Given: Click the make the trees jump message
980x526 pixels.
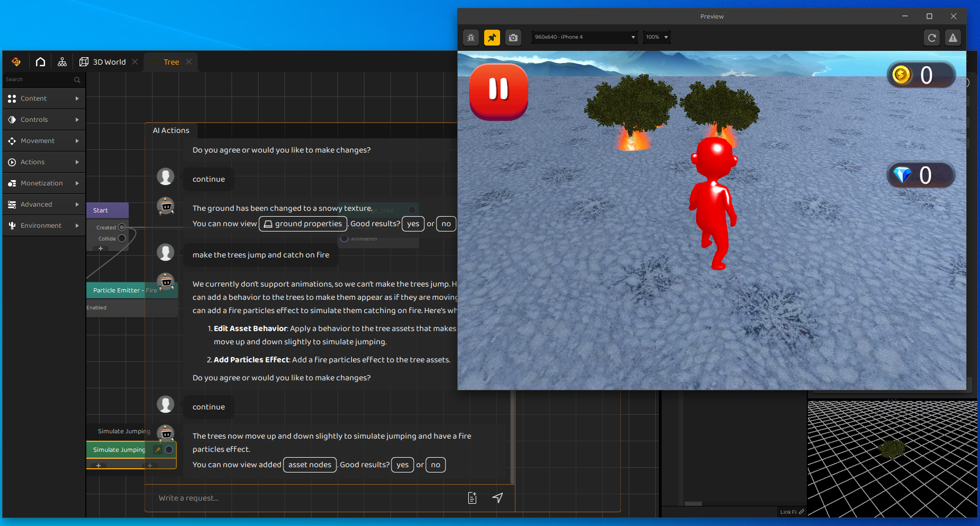Looking at the screenshot, I should pyautogui.click(x=261, y=255).
